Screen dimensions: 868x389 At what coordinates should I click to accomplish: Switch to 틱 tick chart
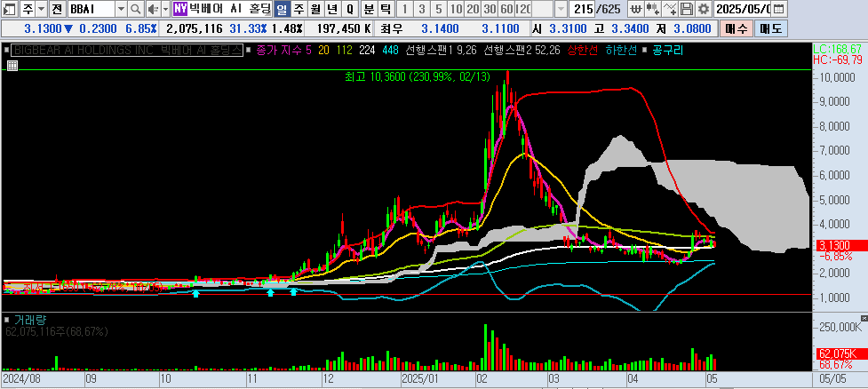coord(386,8)
